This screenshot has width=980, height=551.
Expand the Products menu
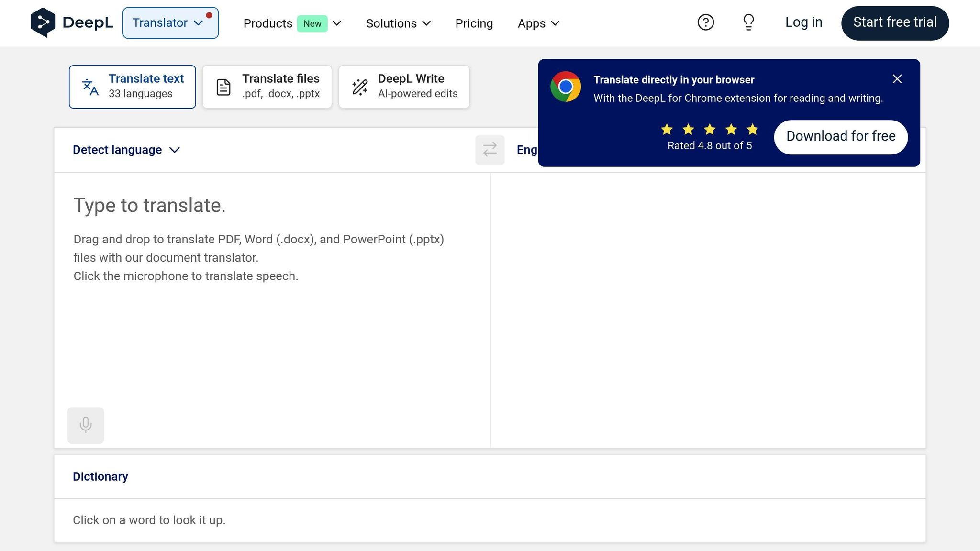tap(292, 23)
